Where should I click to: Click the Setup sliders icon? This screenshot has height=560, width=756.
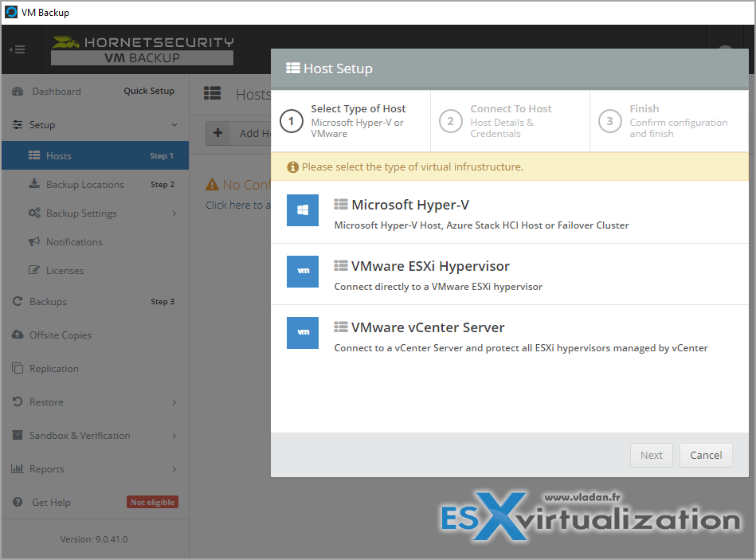[18, 125]
